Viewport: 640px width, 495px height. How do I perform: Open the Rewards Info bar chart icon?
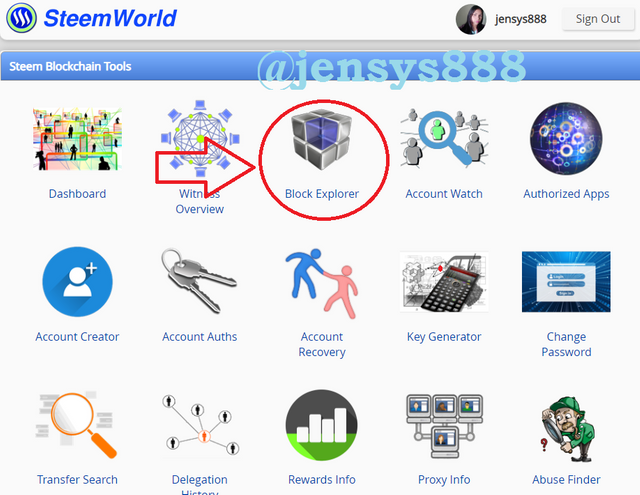(x=322, y=425)
